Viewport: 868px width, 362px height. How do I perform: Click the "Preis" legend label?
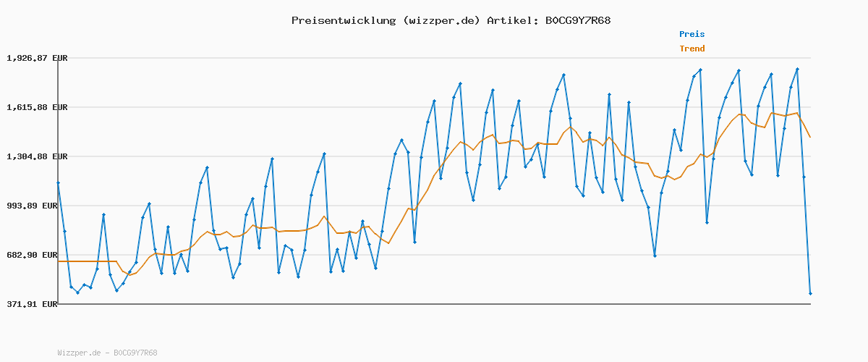[x=692, y=34]
